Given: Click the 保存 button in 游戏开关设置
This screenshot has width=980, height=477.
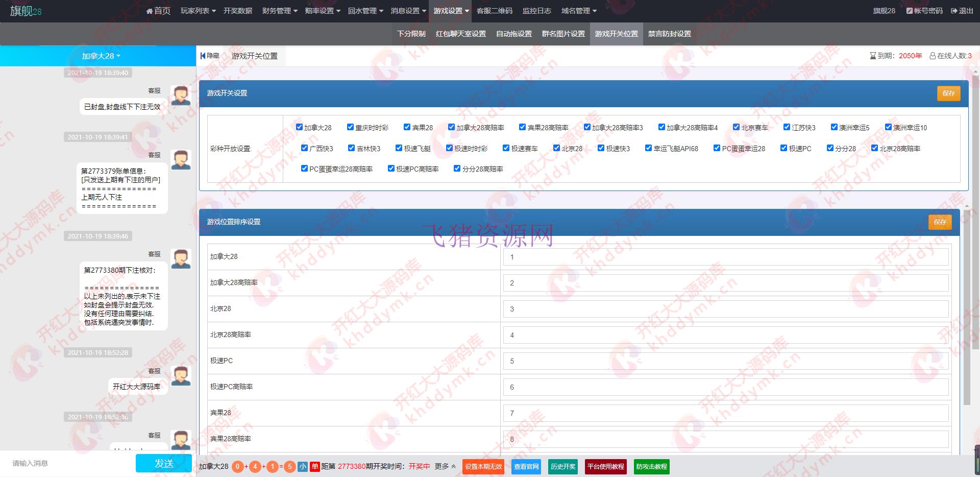Looking at the screenshot, I should pos(948,93).
